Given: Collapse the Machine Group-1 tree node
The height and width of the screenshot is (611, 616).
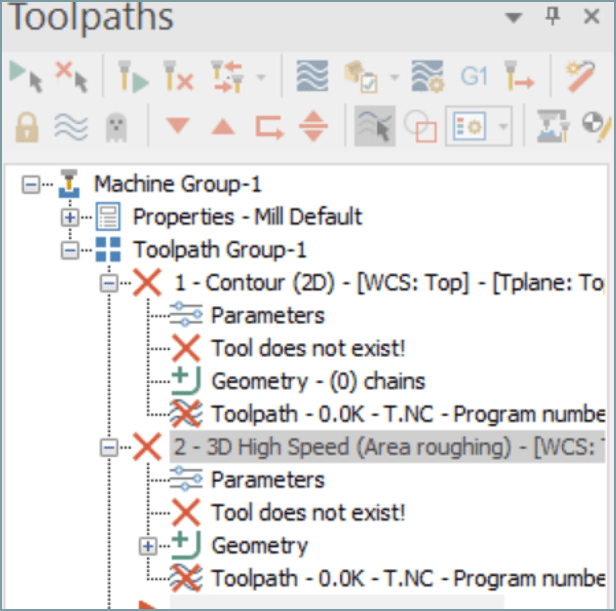Looking at the screenshot, I should point(30,184).
